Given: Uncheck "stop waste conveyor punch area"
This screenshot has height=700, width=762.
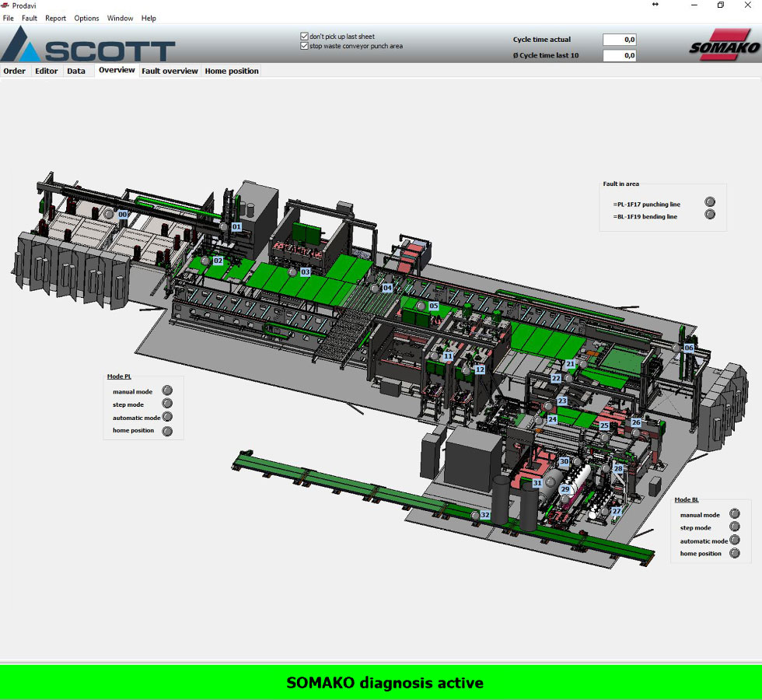Looking at the screenshot, I should pos(305,46).
